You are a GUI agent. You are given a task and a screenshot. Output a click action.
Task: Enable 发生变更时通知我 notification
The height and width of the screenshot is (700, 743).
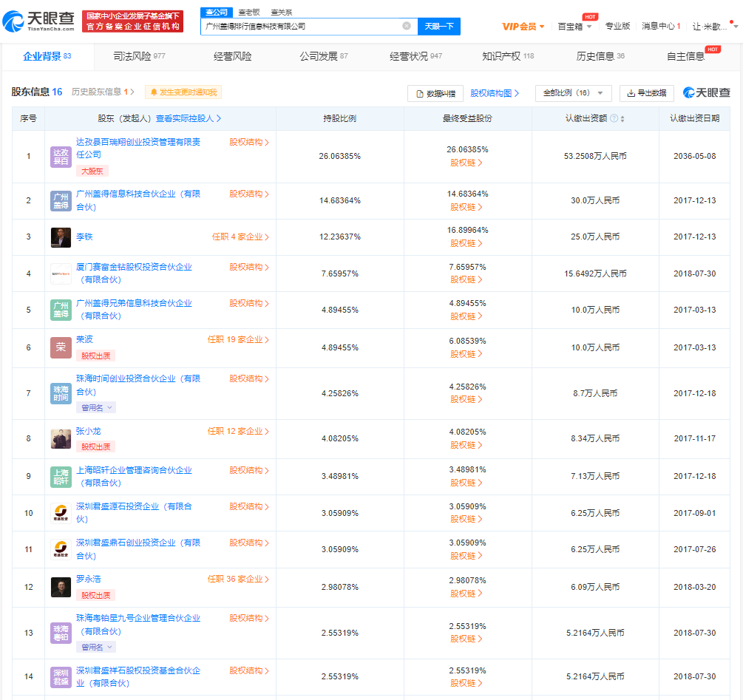pyautogui.click(x=183, y=92)
